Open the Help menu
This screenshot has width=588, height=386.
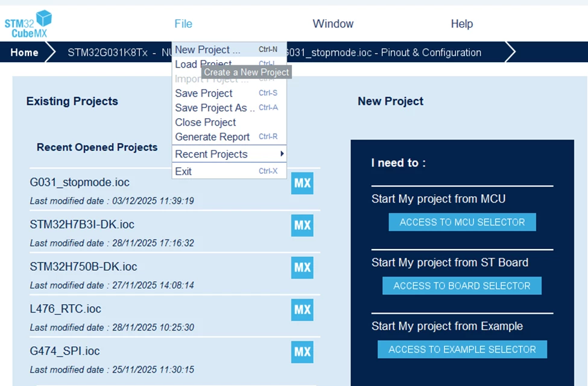tap(461, 24)
